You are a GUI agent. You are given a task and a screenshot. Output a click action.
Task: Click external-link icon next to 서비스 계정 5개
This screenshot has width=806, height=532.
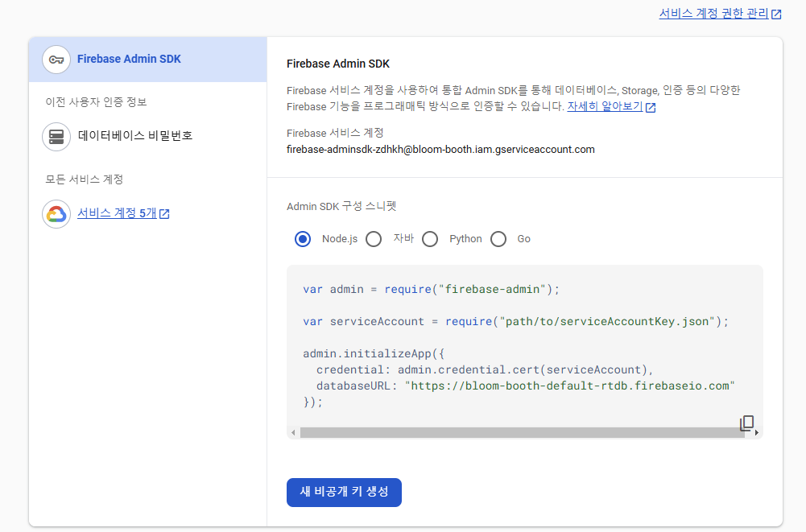pyautogui.click(x=164, y=214)
